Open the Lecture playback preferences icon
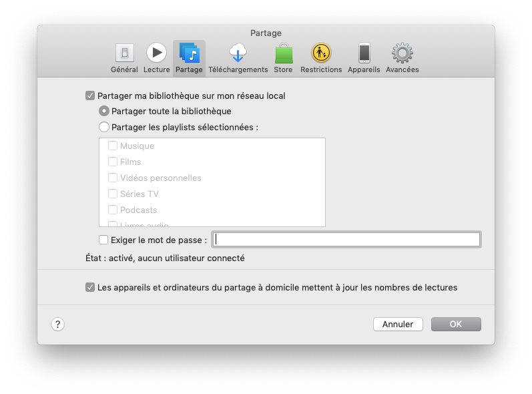532x394 pixels. pyautogui.click(x=156, y=53)
